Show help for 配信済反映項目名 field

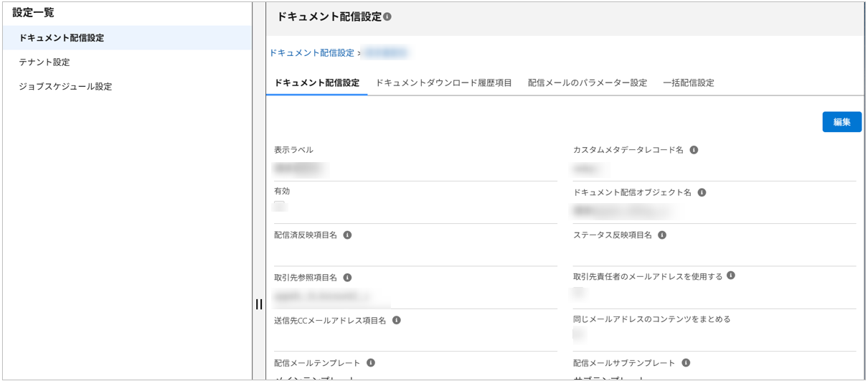tap(347, 235)
